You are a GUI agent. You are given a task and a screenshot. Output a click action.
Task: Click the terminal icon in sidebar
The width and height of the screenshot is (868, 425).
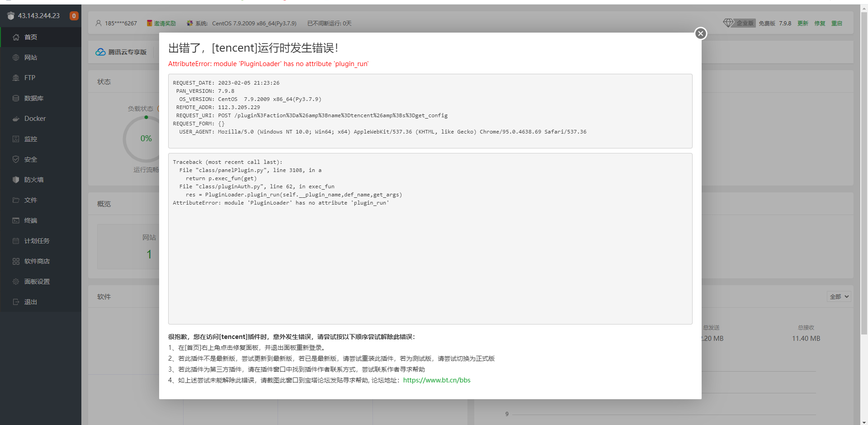[16, 220]
